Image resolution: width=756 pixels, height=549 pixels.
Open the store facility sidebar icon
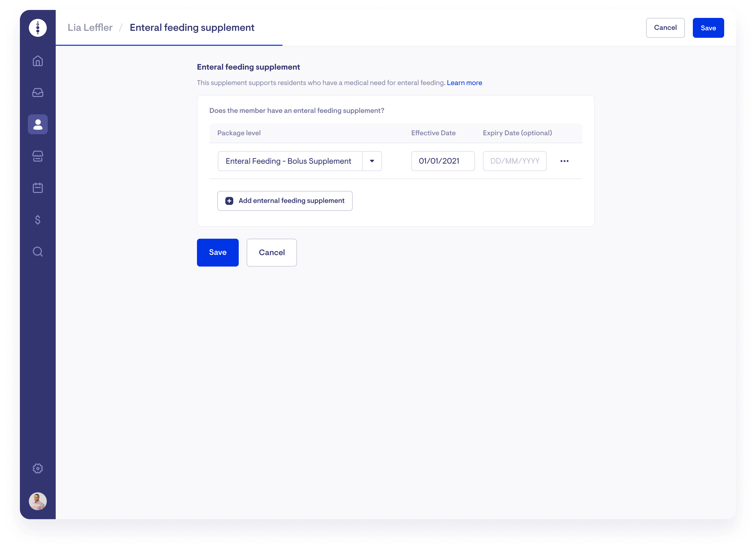pos(38,156)
